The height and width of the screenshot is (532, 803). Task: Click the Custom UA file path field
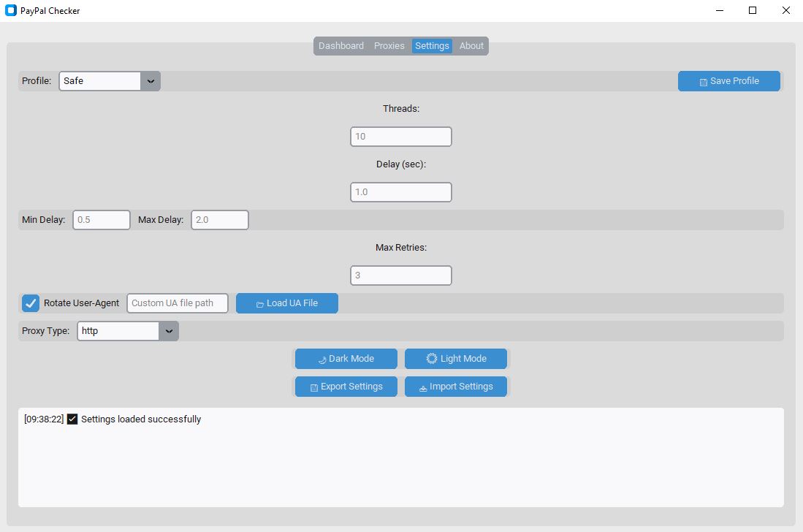[x=178, y=303]
